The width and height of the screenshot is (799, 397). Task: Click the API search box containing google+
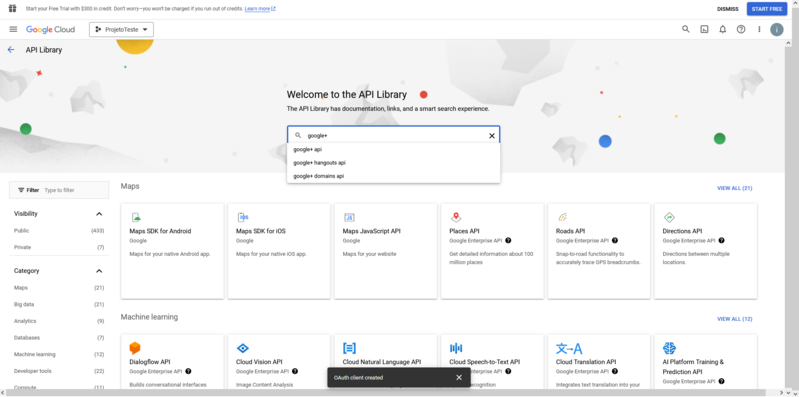click(393, 136)
